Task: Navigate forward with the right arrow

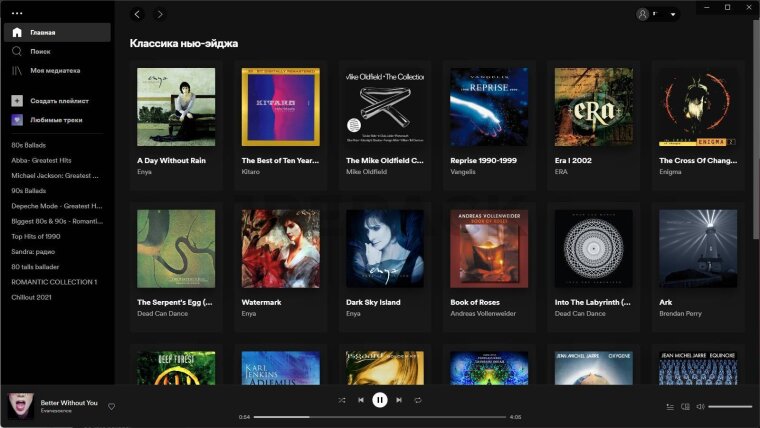Action: (159, 14)
